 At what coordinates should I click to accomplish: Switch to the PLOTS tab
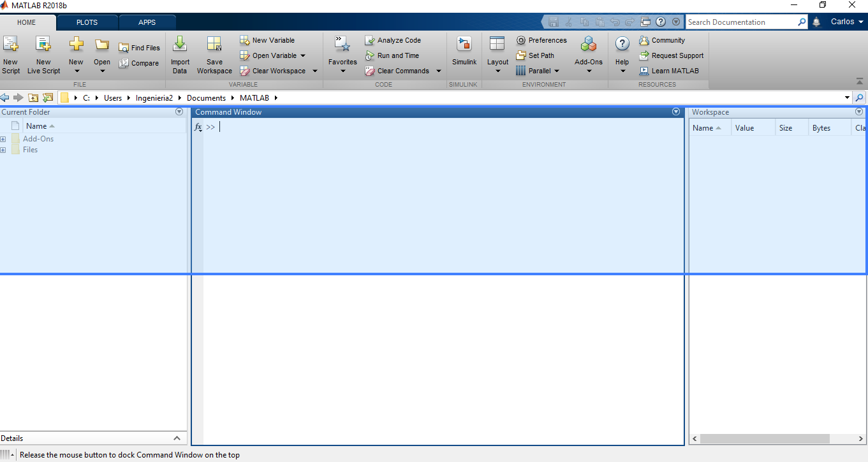point(87,22)
